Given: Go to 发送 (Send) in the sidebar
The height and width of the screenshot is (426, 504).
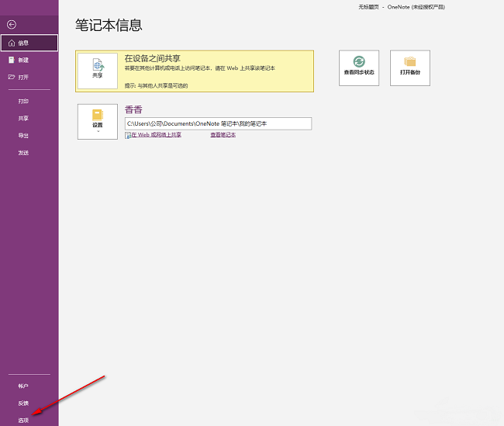Looking at the screenshot, I should 23,152.
